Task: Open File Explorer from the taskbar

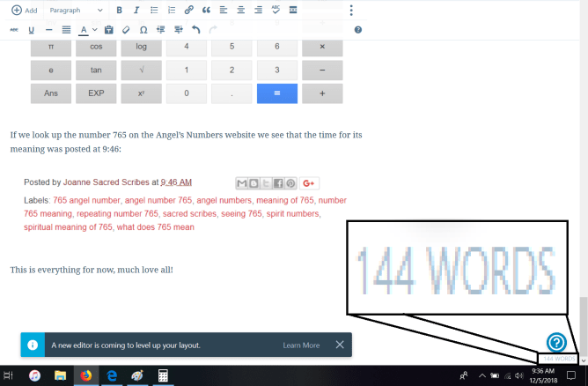Action: [x=60, y=375]
